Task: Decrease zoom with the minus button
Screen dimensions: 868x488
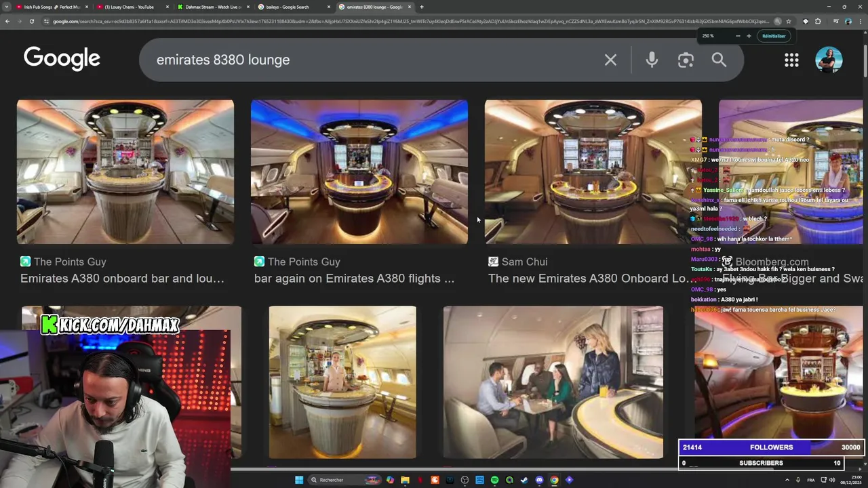Action: [738, 36]
